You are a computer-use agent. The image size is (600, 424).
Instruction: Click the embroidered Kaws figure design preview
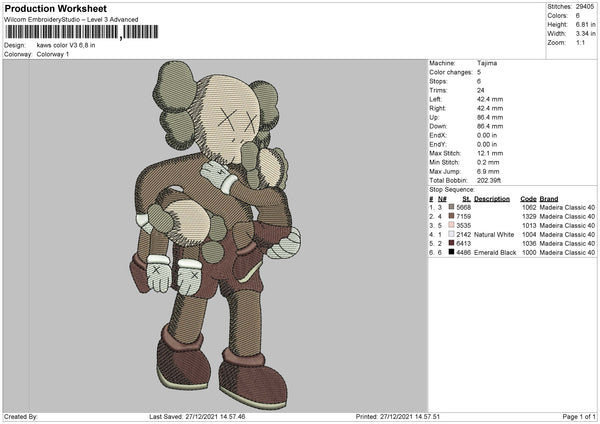coord(214,235)
